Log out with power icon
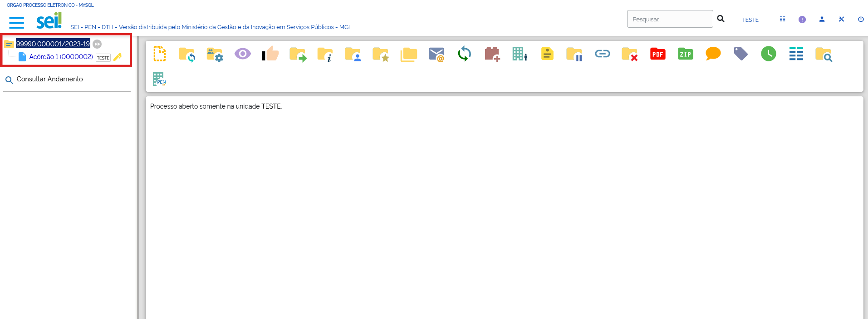The width and height of the screenshot is (868, 319). [861, 19]
